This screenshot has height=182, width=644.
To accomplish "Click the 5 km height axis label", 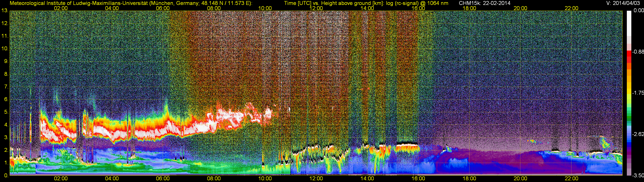I will [x=6, y=112].
